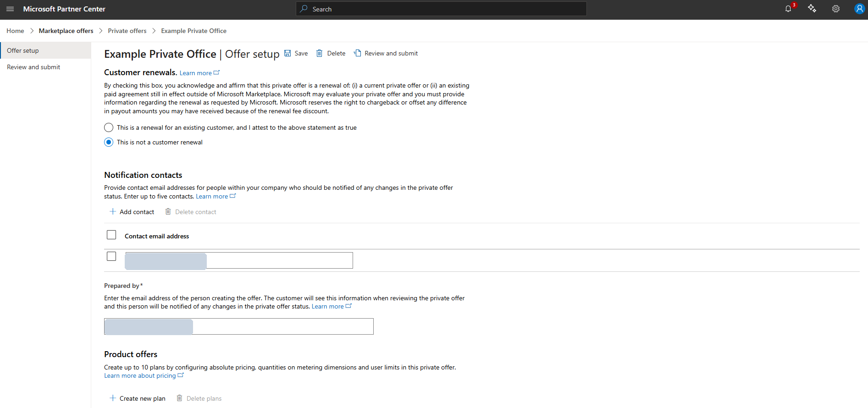Click the contact email address input field

tap(239, 260)
